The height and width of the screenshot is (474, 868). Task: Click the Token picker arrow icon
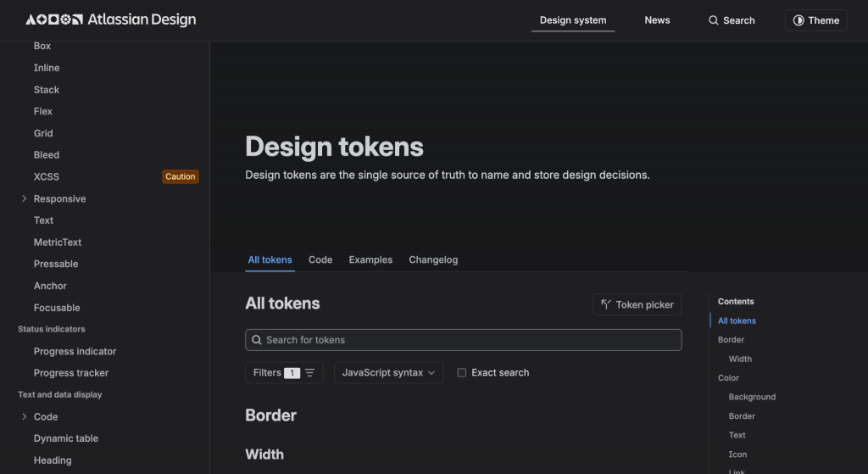[606, 304]
